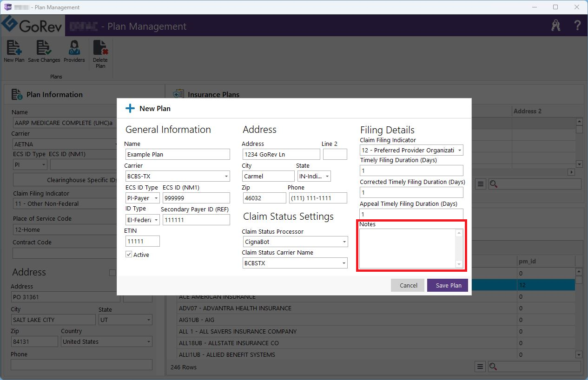Click the pm_id column header

tap(546, 261)
